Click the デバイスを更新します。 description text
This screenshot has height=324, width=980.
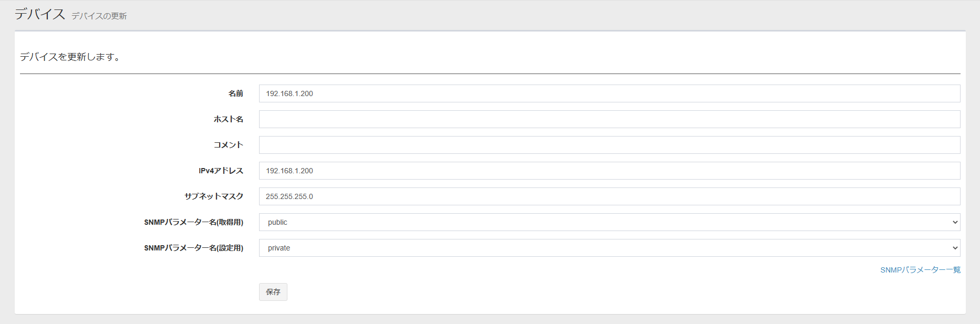click(x=70, y=57)
